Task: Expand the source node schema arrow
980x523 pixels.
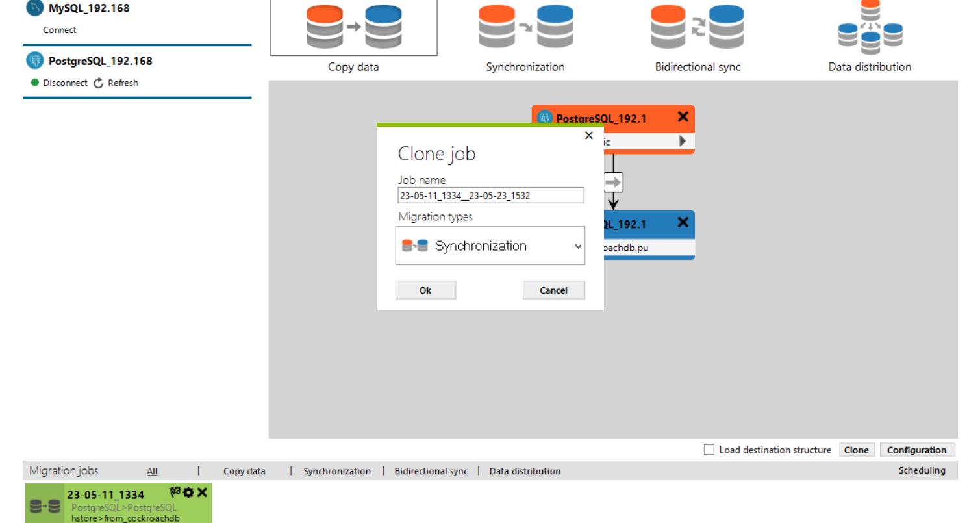Action: point(683,141)
